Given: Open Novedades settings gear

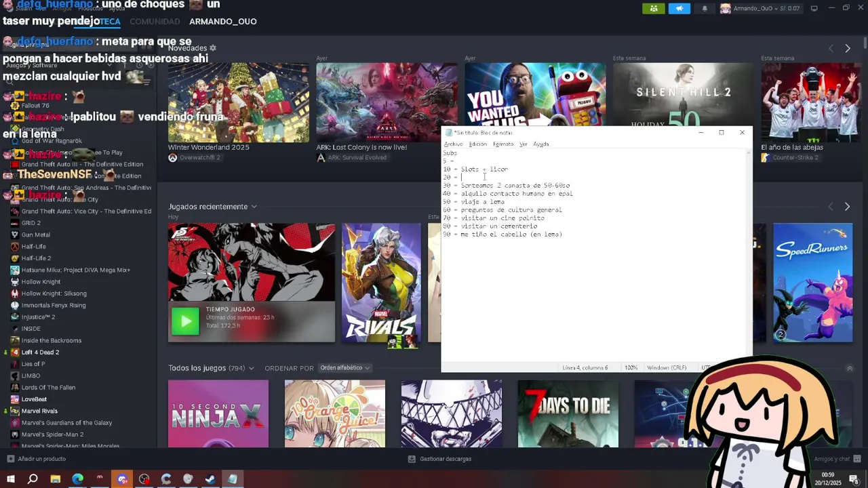Looking at the screenshot, I should pos(212,48).
